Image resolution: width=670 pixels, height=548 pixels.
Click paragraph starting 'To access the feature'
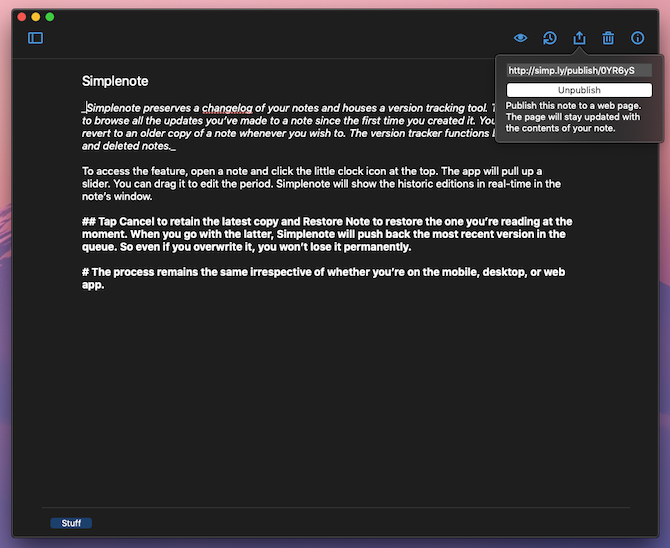coord(321,184)
